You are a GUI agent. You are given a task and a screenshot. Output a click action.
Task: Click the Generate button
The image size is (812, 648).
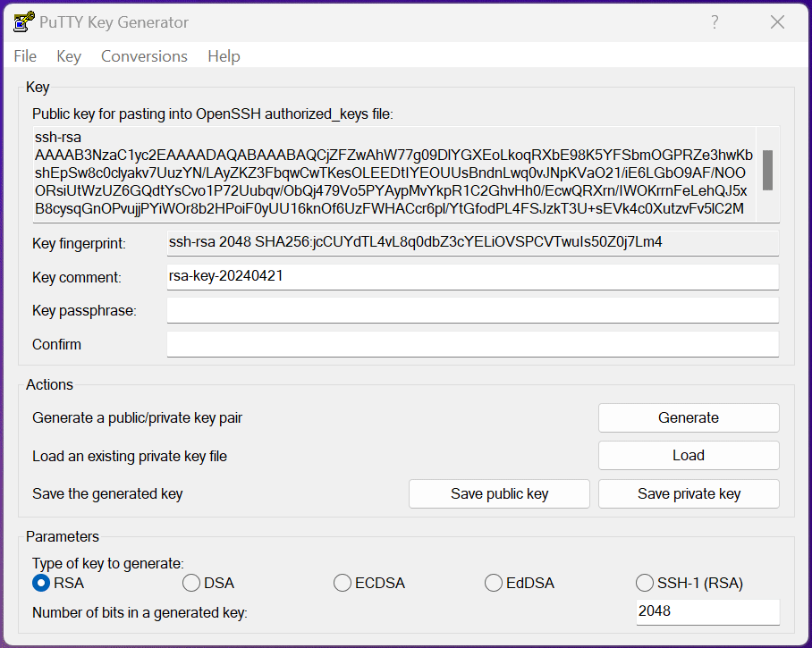(689, 417)
